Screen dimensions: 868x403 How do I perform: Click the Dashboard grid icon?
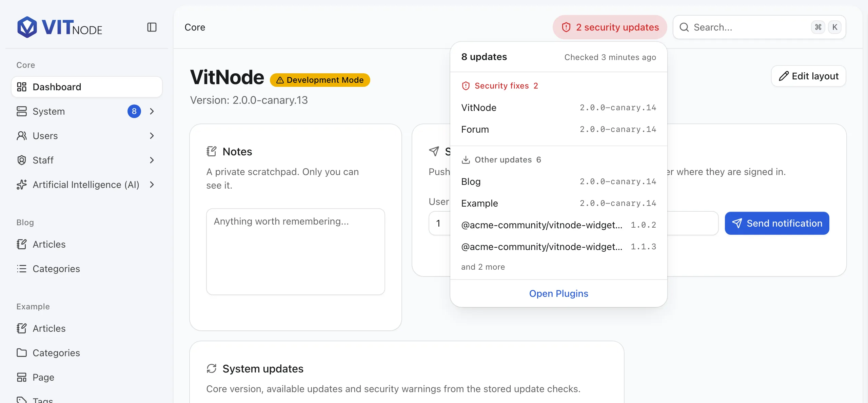[x=22, y=87]
